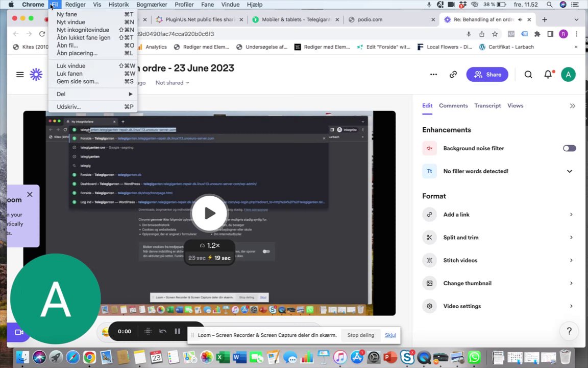Close the purple Loom popup
The height and width of the screenshot is (368, 588).
(x=30, y=195)
